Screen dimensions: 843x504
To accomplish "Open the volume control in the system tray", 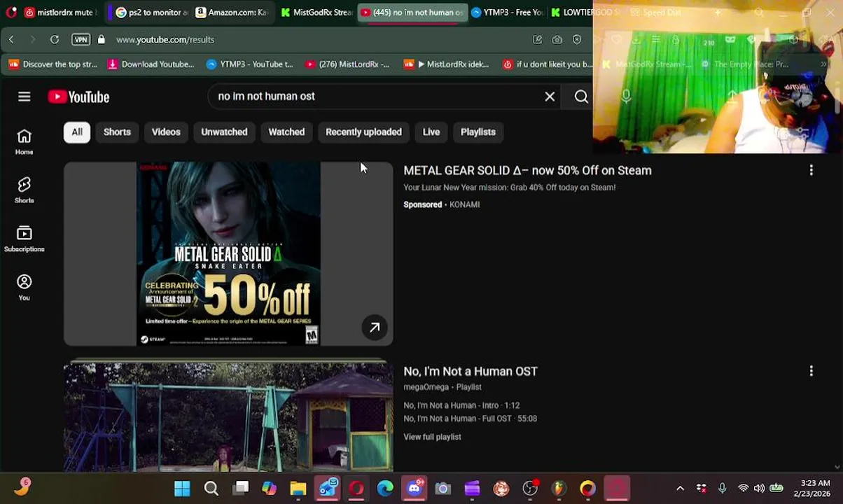I will (x=759, y=489).
